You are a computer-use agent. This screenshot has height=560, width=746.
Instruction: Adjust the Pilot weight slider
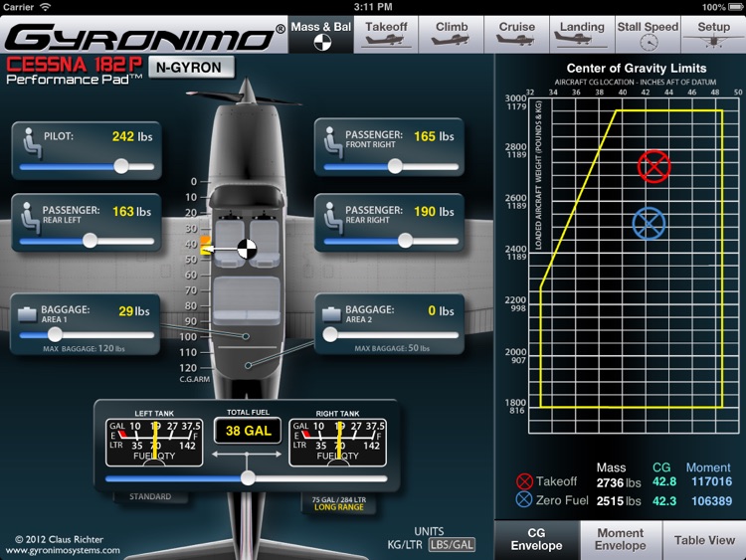[87, 166]
